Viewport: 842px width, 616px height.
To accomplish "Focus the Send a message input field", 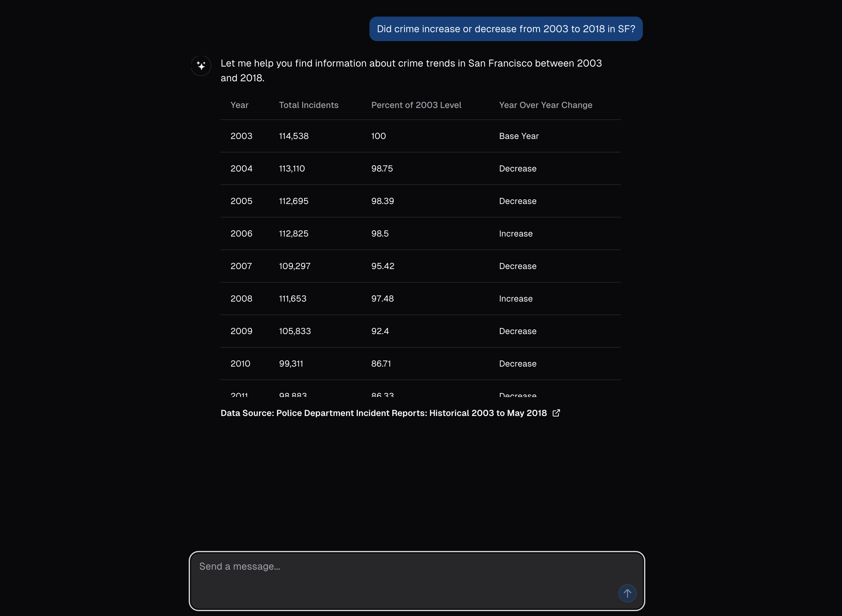I will pyautogui.click(x=416, y=581).
